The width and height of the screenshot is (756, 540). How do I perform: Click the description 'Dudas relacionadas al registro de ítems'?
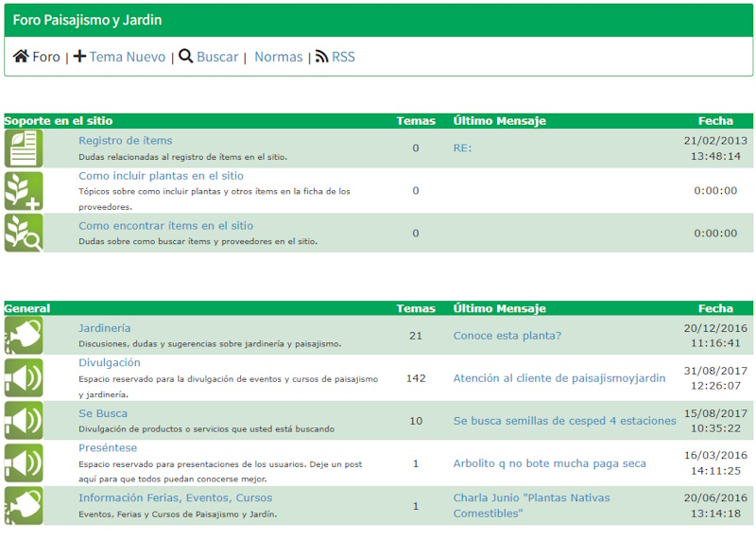coord(182,157)
